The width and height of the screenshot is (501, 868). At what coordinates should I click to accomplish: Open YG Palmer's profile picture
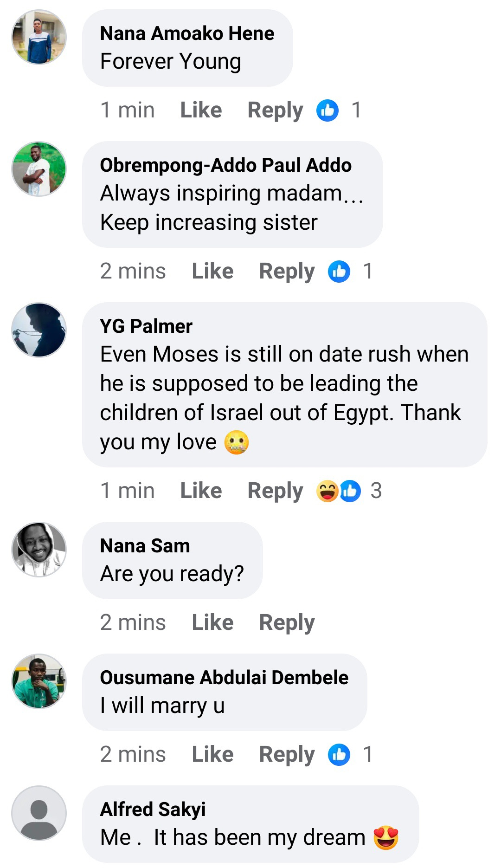point(39,330)
